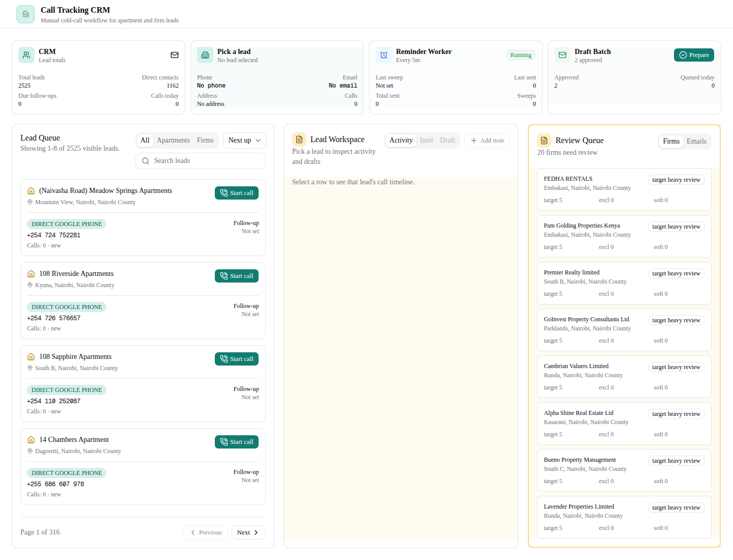Click home icon beside Meadow Springs Apartments

[31, 191]
